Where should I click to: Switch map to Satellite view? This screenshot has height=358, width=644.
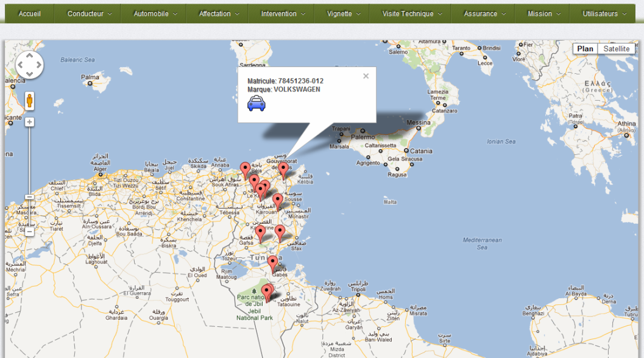[x=616, y=49]
